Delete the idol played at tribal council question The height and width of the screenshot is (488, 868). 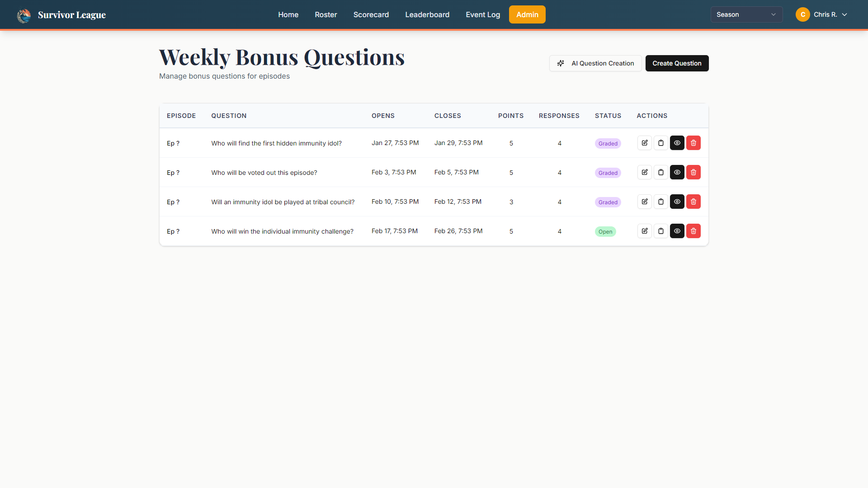(x=693, y=202)
